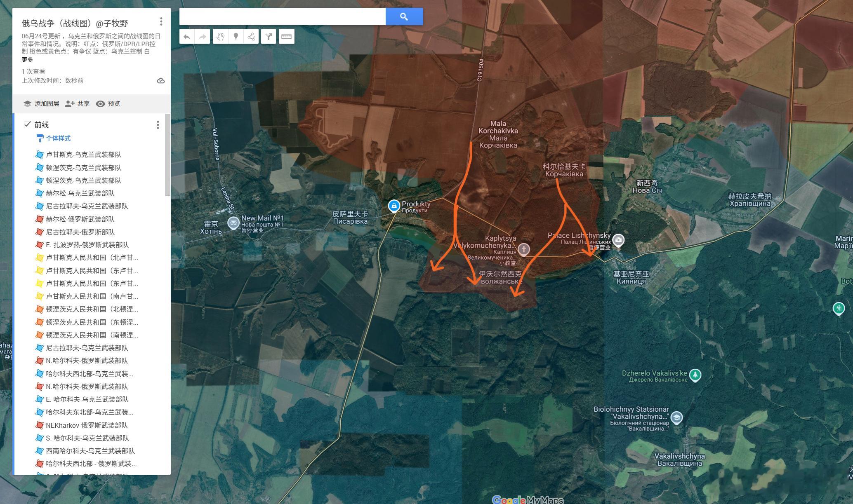Click yellow polygon icon of 卢甘斯克人民共和国（北卢甘
Image resolution: width=853 pixels, height=504 pixels.
(40, 258)
